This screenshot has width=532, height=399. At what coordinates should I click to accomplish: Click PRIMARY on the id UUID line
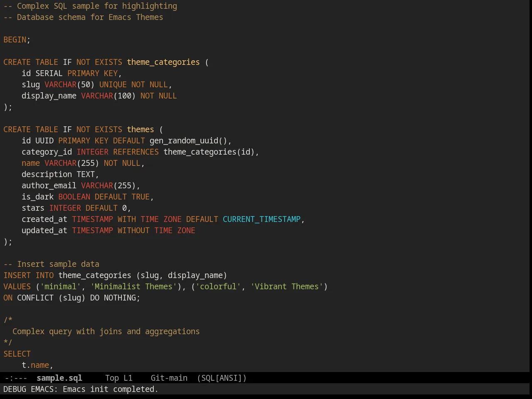click(x=74, y=140)
